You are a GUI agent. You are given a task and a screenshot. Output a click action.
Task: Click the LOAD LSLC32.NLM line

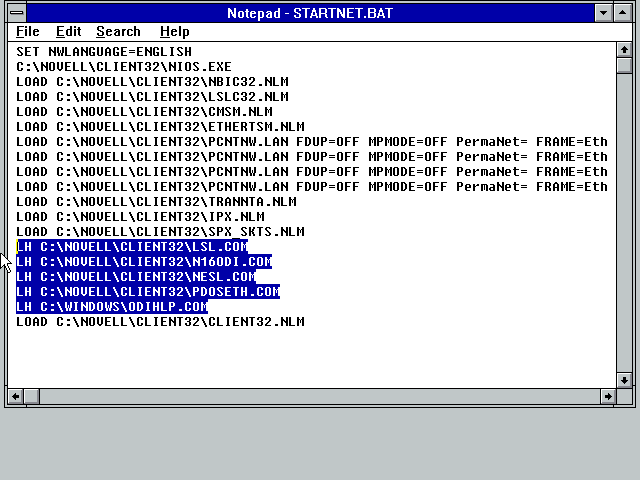click(x=152, y=97)
